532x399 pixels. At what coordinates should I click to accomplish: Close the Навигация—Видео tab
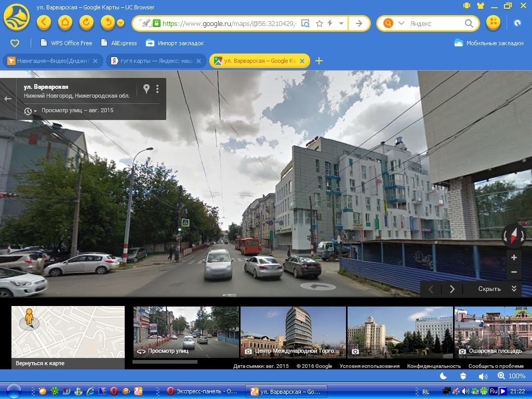tap(96, 61)
